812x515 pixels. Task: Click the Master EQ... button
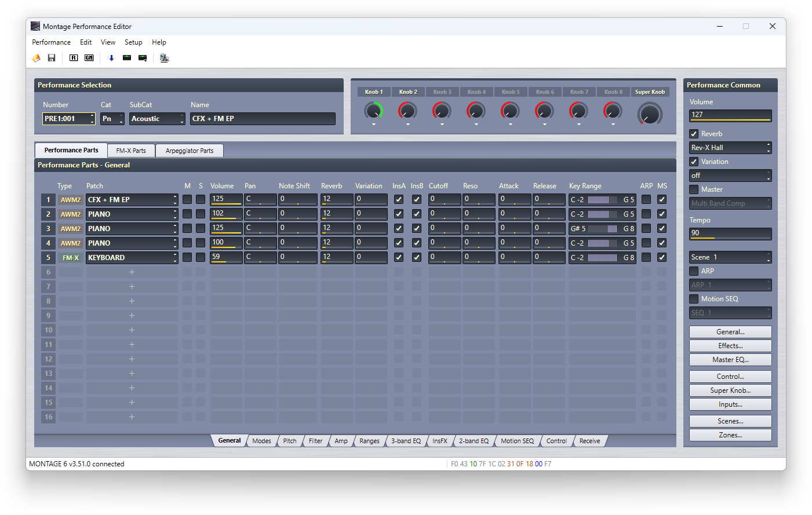[730, 360]
